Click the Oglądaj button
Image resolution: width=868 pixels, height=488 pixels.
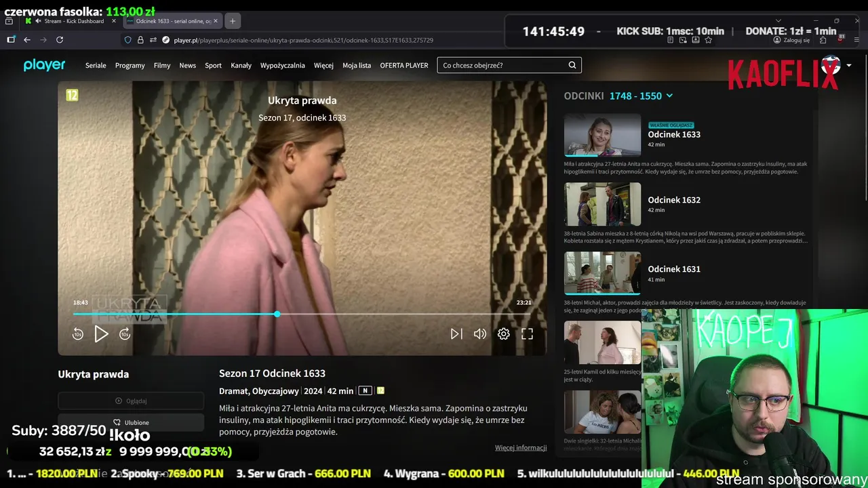(131, 401)
